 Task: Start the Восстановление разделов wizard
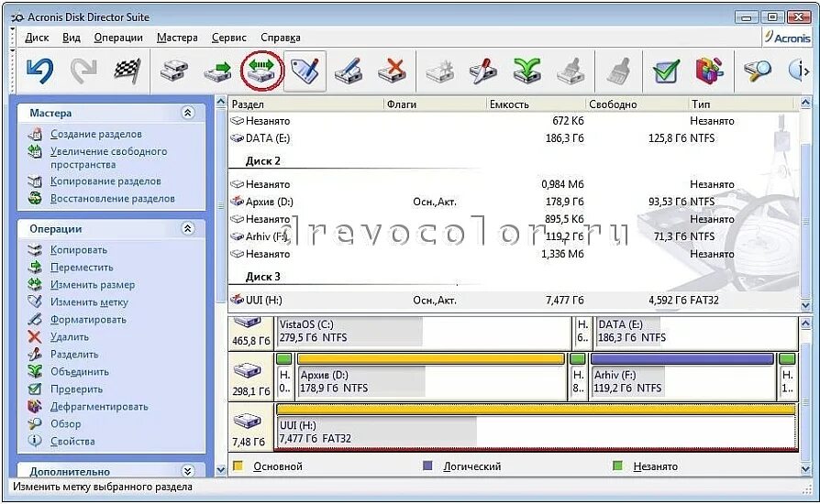(113, 199)
